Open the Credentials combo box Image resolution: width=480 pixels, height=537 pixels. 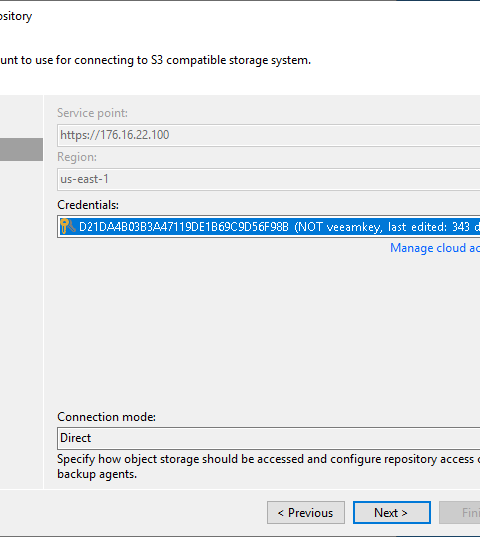(268, 226)
